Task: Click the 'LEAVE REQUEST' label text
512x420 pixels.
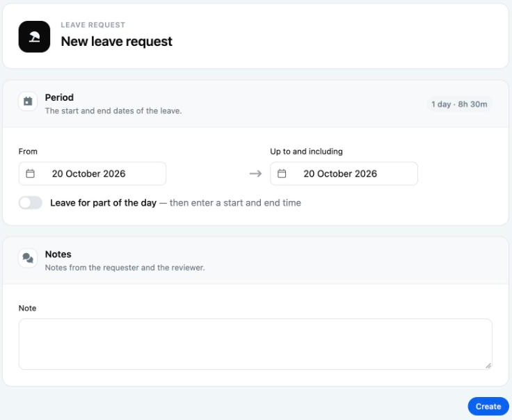Action: (x=93, y=25)
